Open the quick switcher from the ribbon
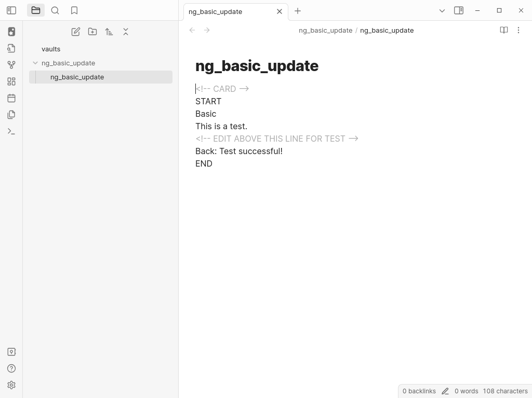This screenshot has height=398, width=532. (x=11, y=48)
